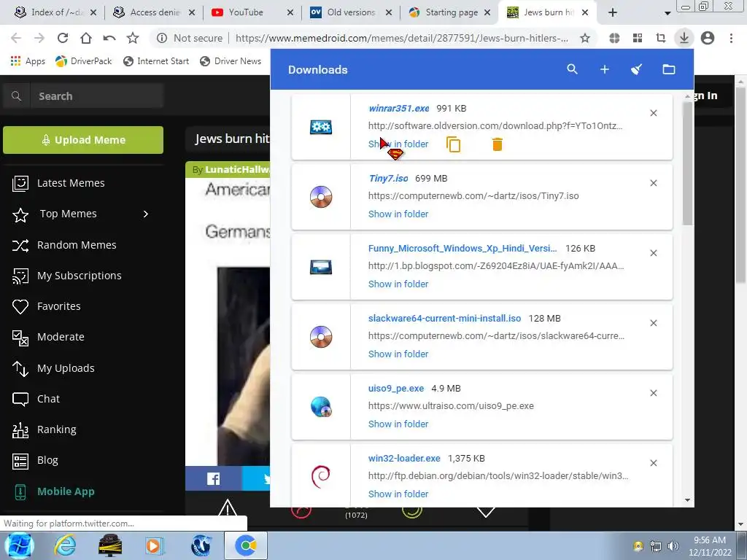Click winrar351.exe file type icon
This screenshot has width=747, height=560.
pos(321,127)
